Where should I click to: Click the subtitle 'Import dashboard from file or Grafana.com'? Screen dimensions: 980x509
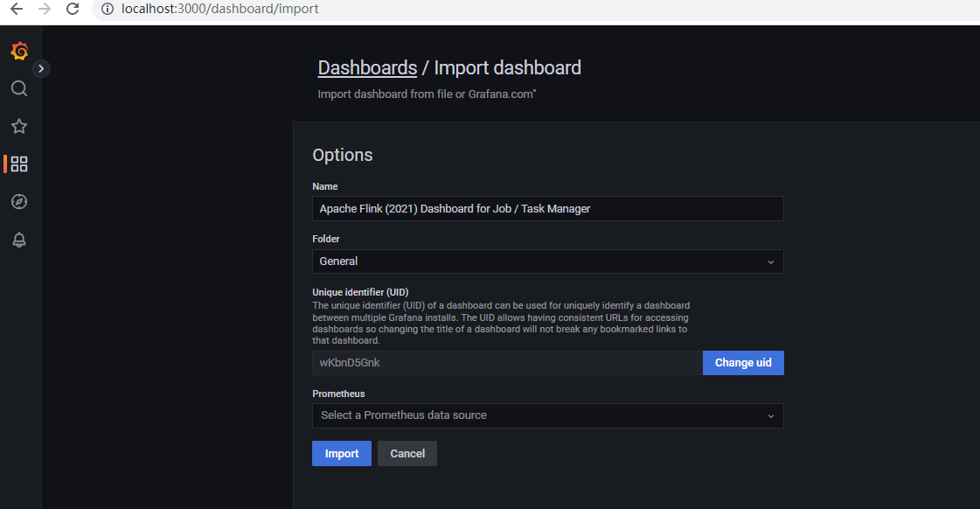click(x=427, y=94)
